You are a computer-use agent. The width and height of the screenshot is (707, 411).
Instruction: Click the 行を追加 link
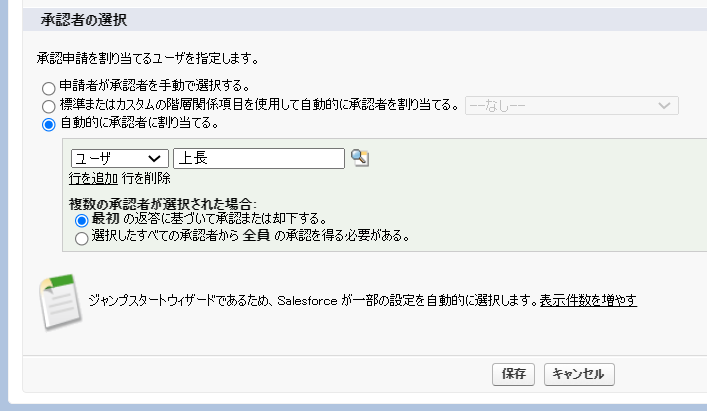[93, 178]
